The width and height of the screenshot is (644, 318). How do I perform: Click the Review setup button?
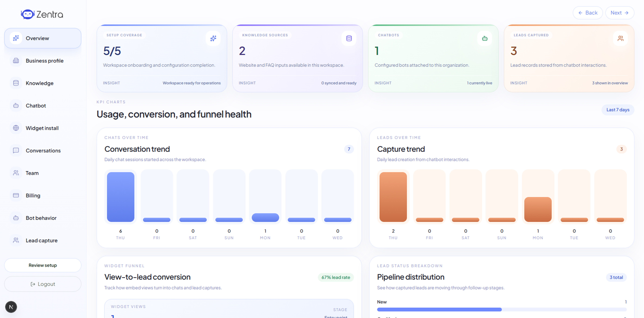point(42,265)
